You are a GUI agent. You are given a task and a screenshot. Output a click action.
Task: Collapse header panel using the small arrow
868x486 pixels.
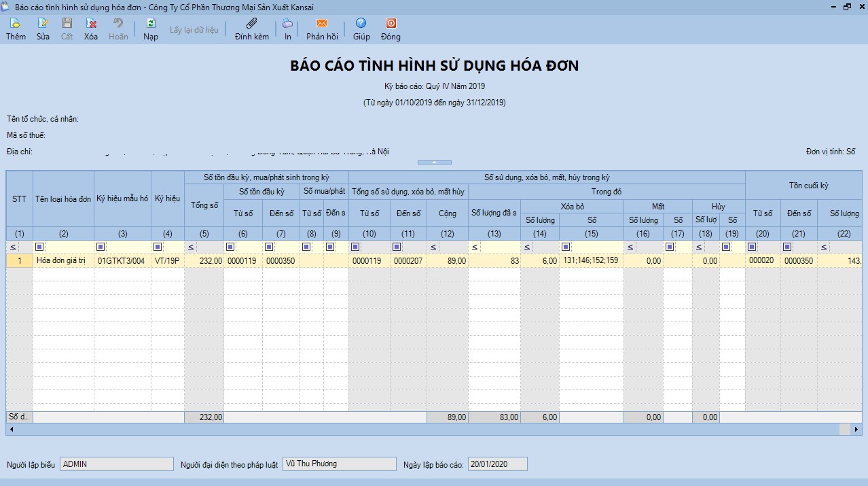434,162
